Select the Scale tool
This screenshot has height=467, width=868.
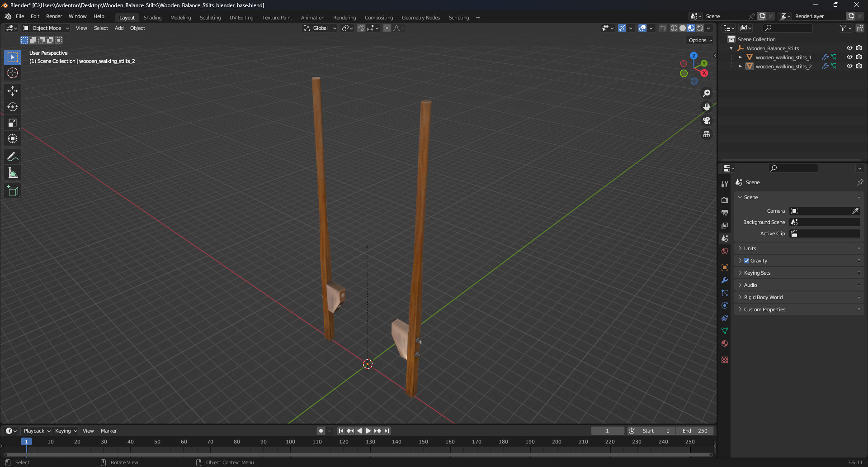13,123
